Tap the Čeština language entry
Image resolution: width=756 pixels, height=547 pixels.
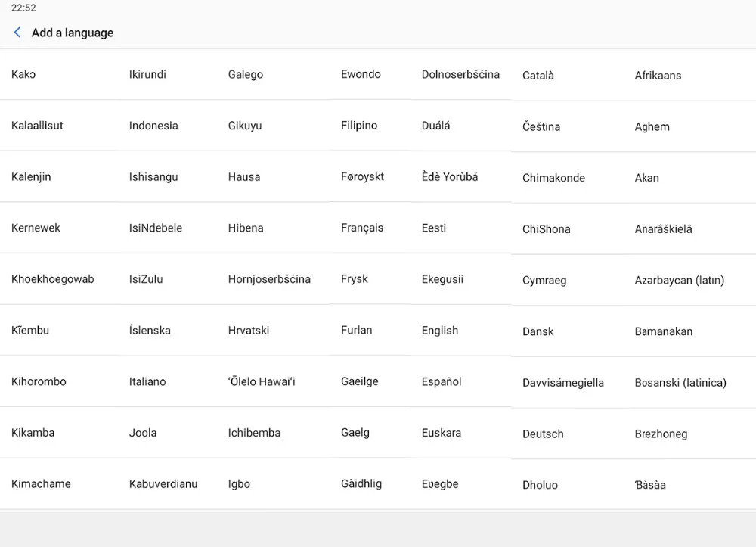[x=541, y=127]
